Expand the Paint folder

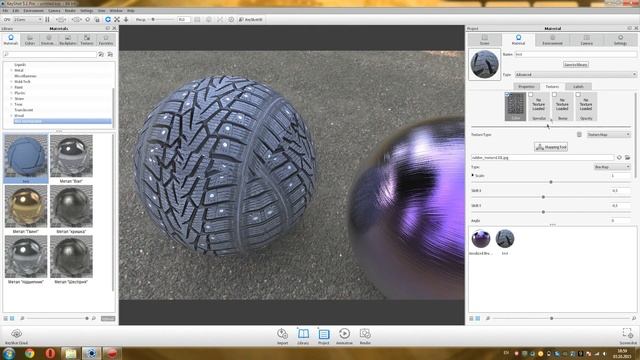coord(11,87)
